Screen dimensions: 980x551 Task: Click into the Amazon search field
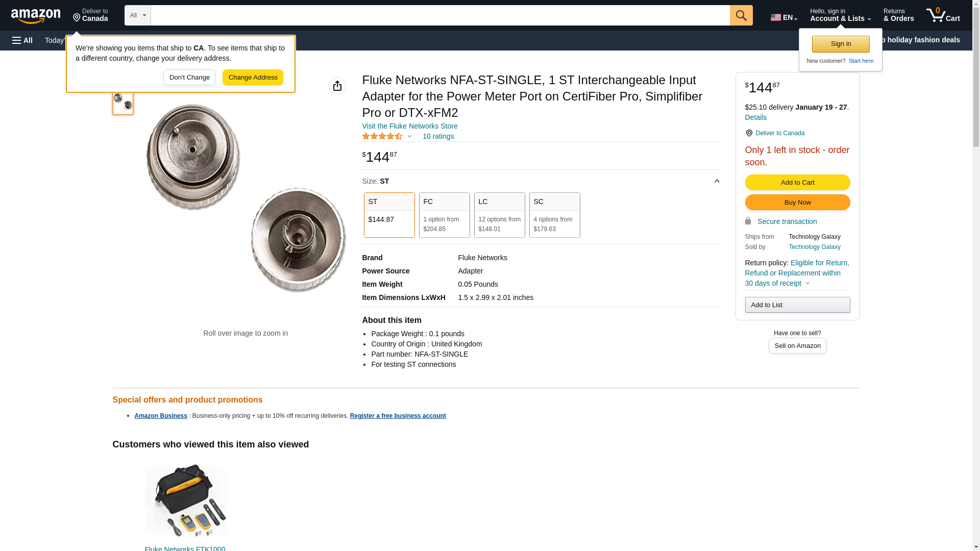tap(440, 15)
